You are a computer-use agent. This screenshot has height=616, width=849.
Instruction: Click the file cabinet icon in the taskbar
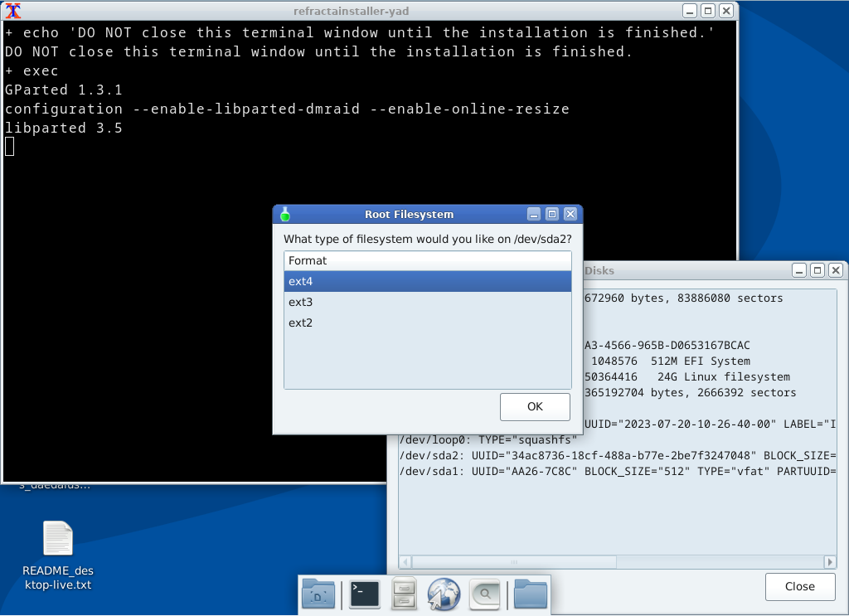click(404, 594)
